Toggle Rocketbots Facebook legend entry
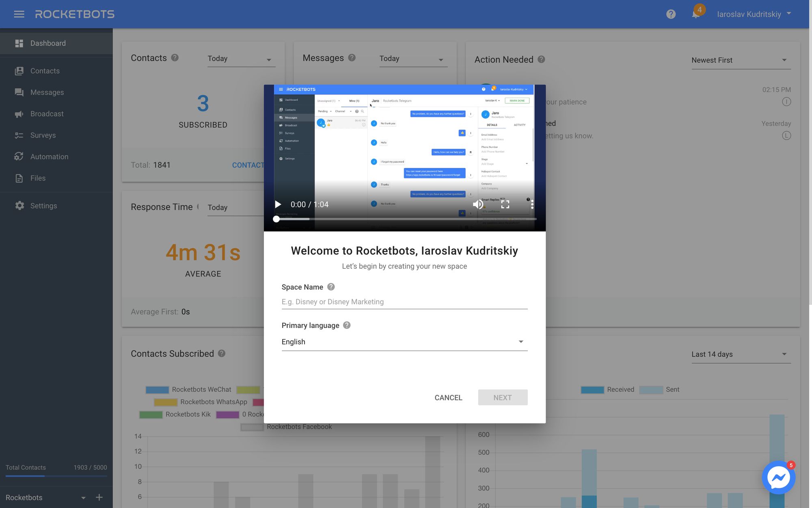 point(286,427)
